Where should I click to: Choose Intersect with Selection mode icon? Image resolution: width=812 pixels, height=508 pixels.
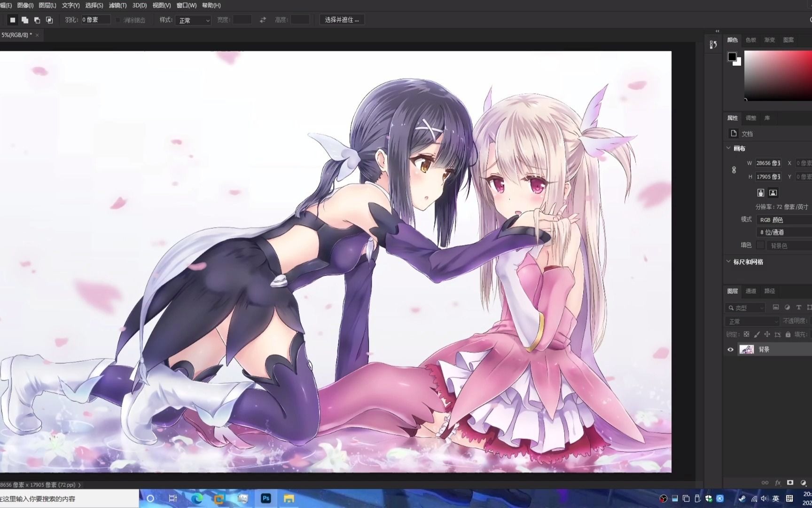(49, 20)
